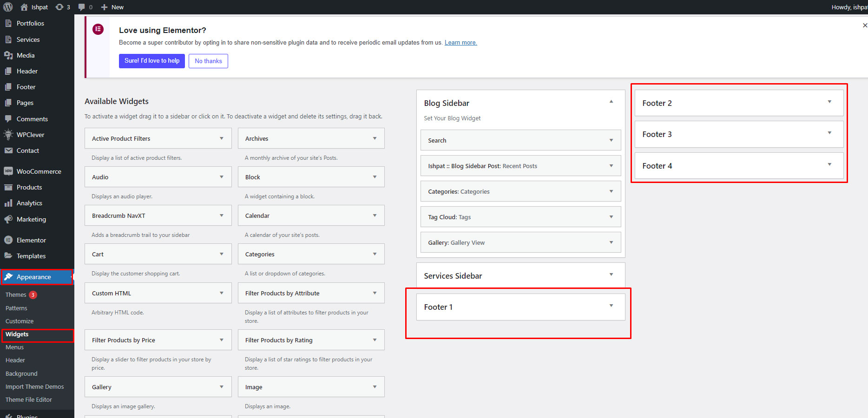Expand the Search widget in Blog Sidebar

[611, 140]
